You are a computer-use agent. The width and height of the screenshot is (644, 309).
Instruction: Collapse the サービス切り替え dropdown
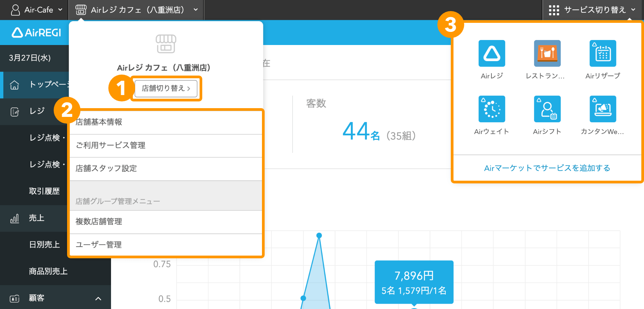pyautogui.click(x=633, y=10)
